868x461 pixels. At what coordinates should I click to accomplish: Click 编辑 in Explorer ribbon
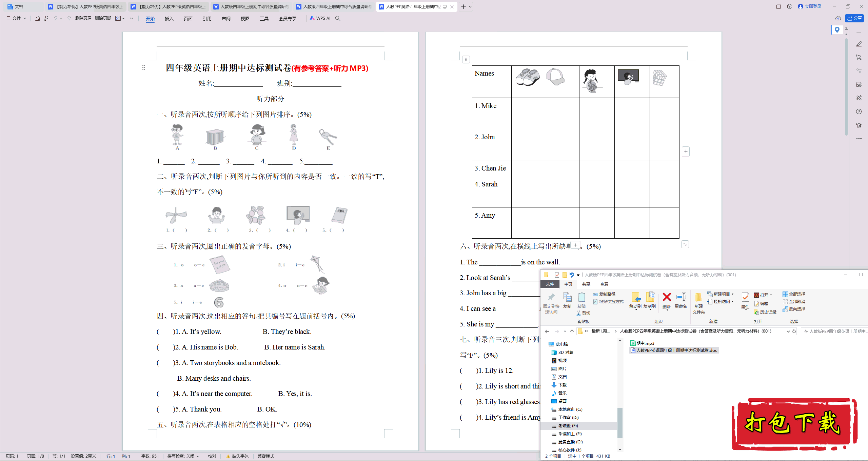point(761,304)
